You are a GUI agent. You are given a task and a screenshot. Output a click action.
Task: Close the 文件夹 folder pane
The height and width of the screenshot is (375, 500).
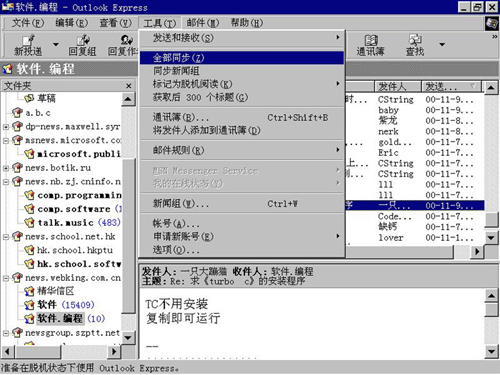click(x=129, y=86)
